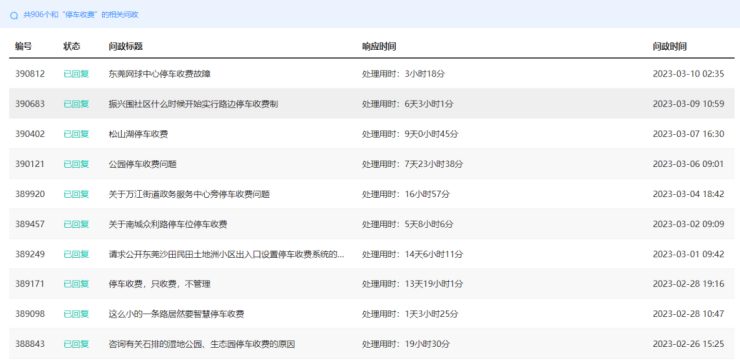This screenshot has height=362, width=740.
Task: Click 已回复 status in row 390683
Action: 76,104
